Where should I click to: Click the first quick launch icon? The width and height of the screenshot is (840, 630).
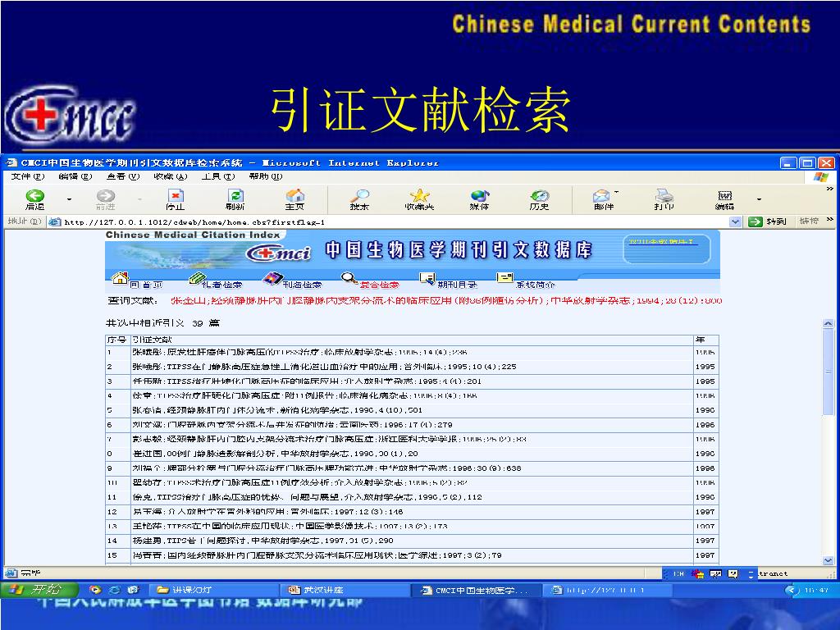coord(95,590)
